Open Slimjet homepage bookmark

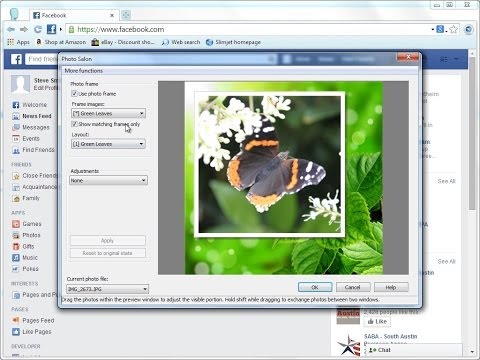[233, 42]
